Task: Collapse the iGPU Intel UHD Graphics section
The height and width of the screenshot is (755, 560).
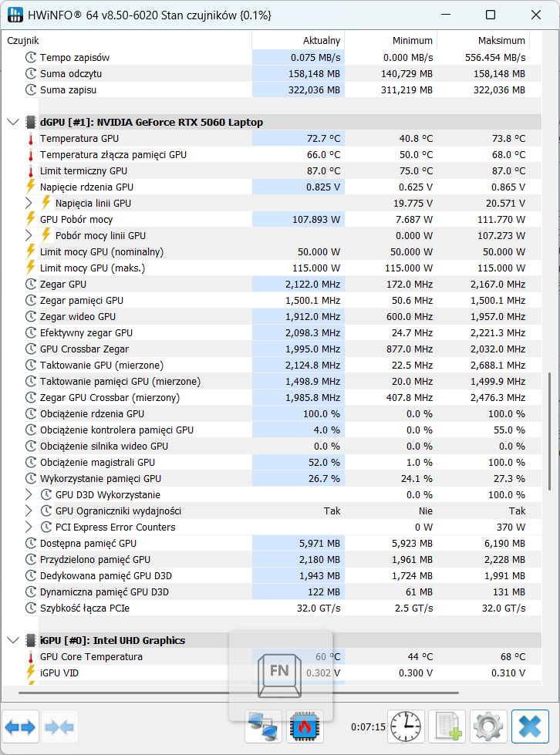Action: click(13, 640)
